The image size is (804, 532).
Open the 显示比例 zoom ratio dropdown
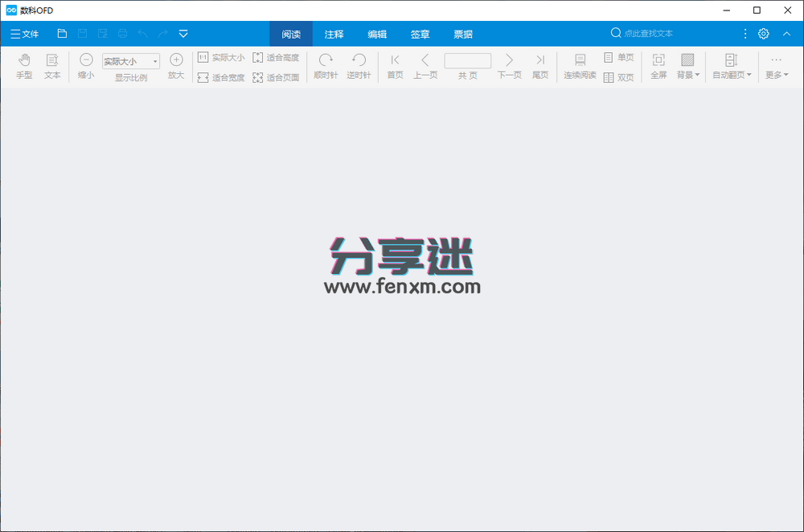(x=155, y=61)
